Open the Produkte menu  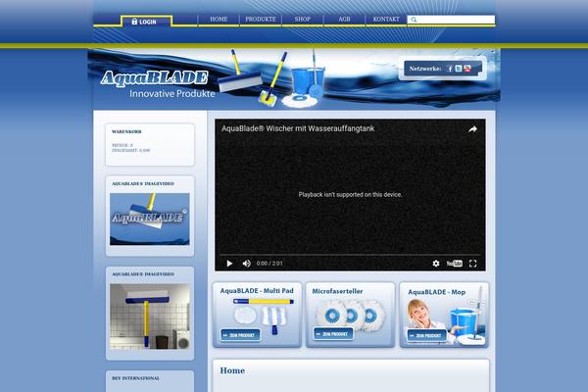[x=261, y=20]
